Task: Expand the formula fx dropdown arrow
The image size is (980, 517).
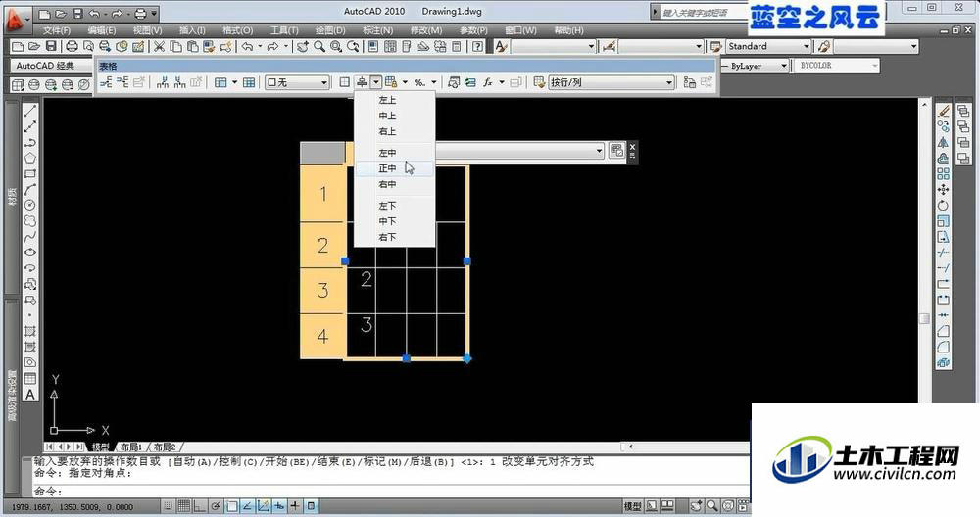Action: pos(502,82)
